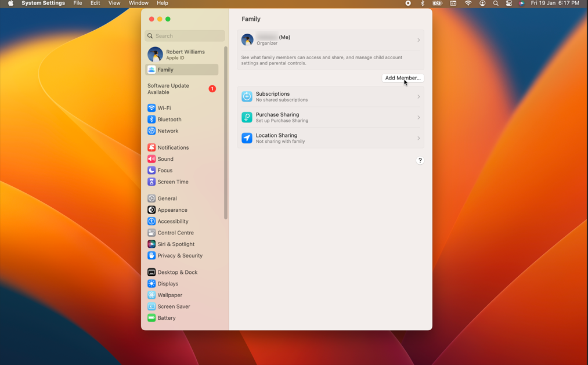
Task: Expand Location Sharing row chevron
Action: point(419,138)
